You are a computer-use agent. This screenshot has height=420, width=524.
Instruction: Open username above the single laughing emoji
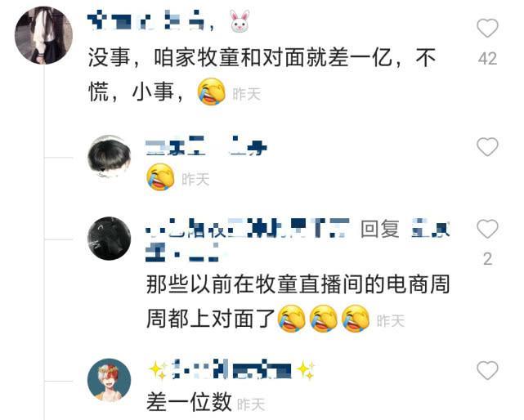[206, 146]
